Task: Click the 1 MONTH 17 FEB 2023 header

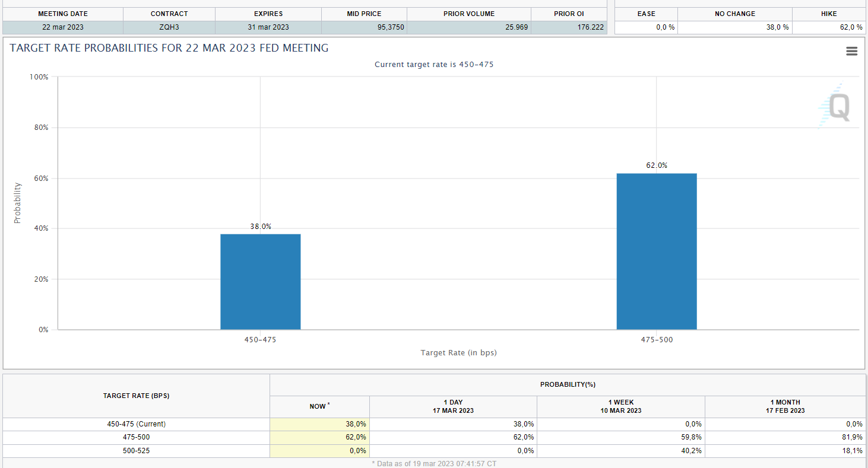Action: (785, 406)
